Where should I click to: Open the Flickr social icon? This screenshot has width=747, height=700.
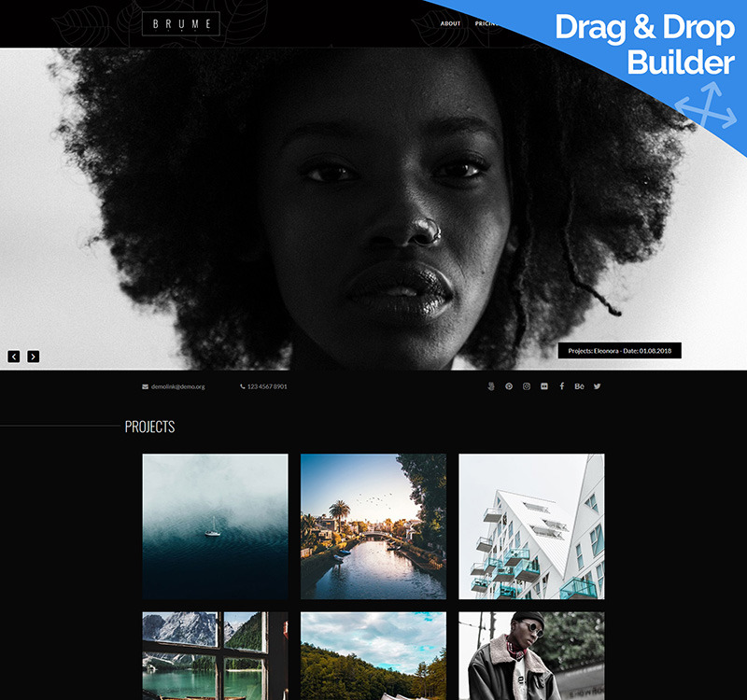[544, 386]
